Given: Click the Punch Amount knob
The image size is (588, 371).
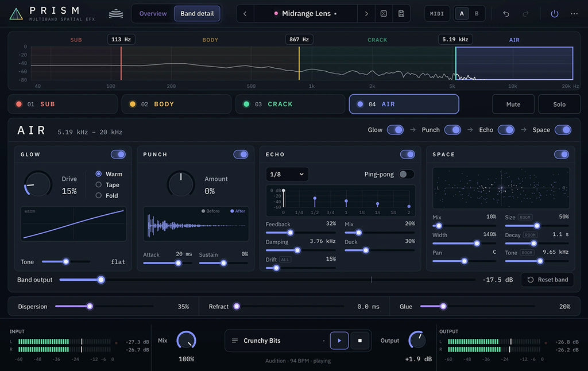Looking at the screenshot, I should click(181, 184).
